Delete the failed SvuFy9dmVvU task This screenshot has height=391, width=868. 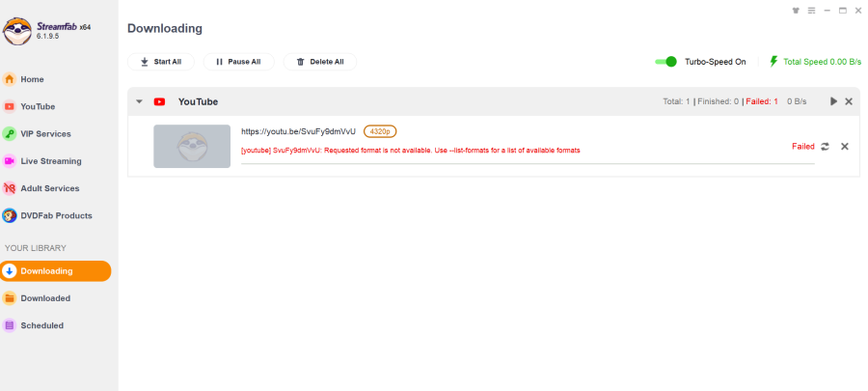pyautogui.click(x=845, y=146)
